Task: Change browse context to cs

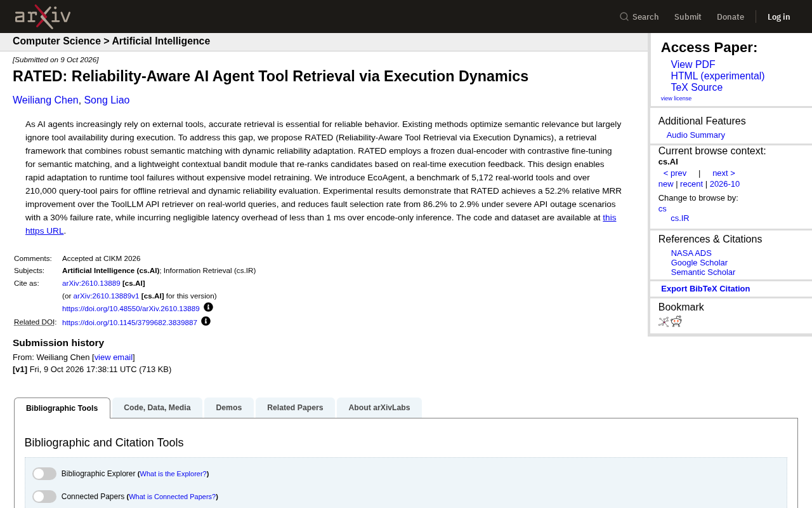Action: [662, 209]
